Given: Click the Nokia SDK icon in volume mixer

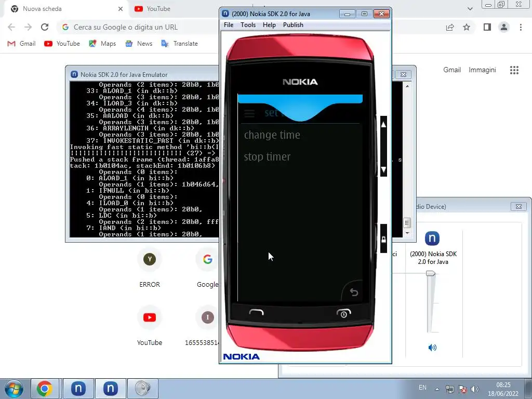Looking at the screenshot, I should (432, 238).
